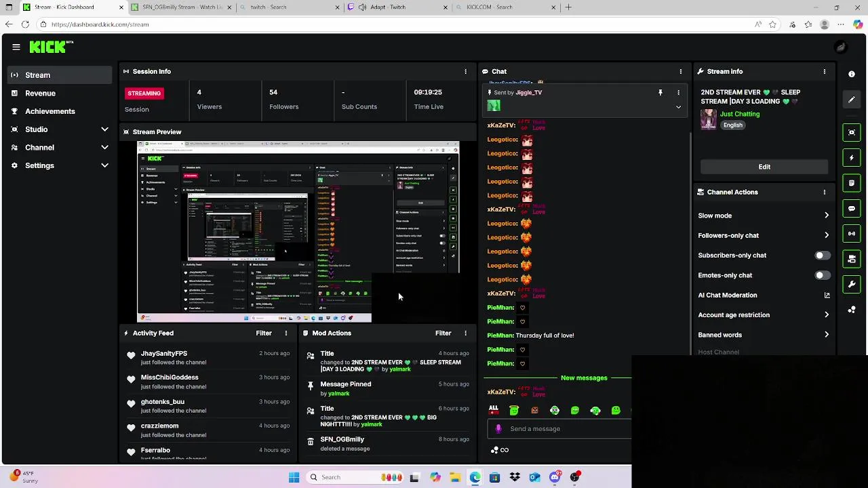
Task: Click the info icon in the right rail
Action: (x=852, y=74)
